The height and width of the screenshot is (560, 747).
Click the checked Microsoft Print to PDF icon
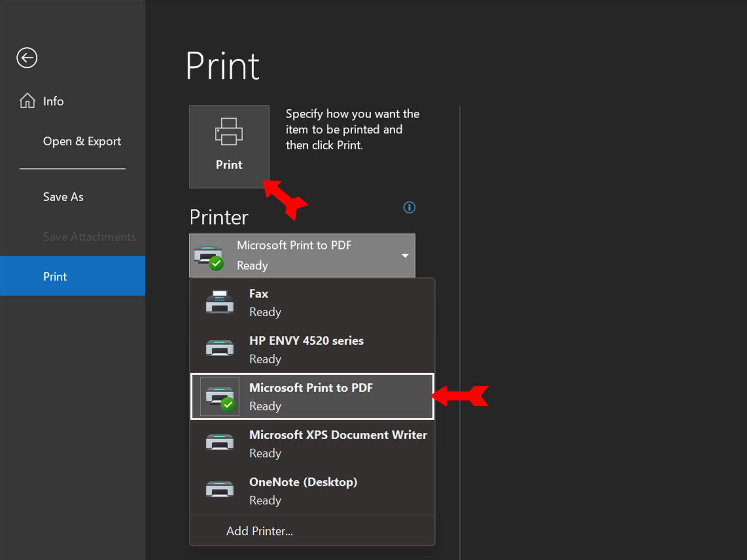(219, 397)
